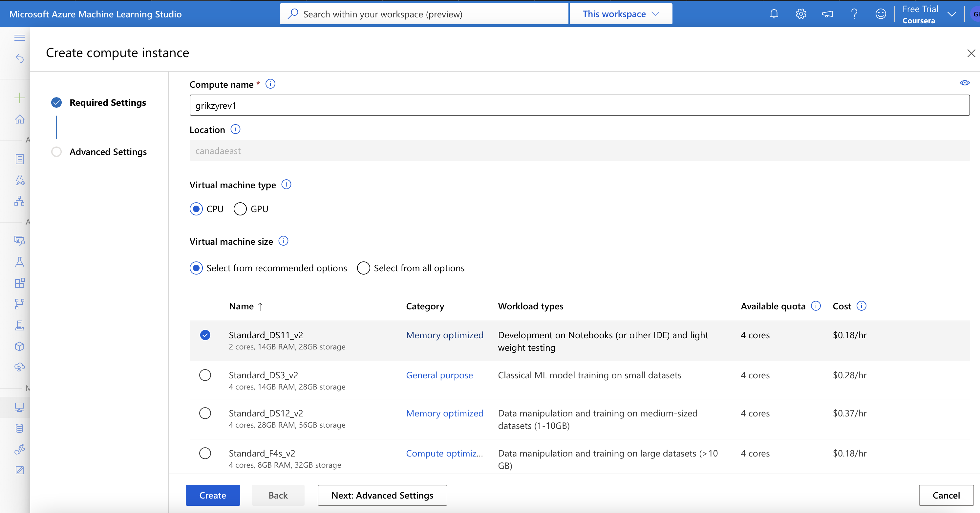Image resolution: width=980 pixels, height=513 pixels.
Task: Choose Select from all options
Action: click(363, 268)
